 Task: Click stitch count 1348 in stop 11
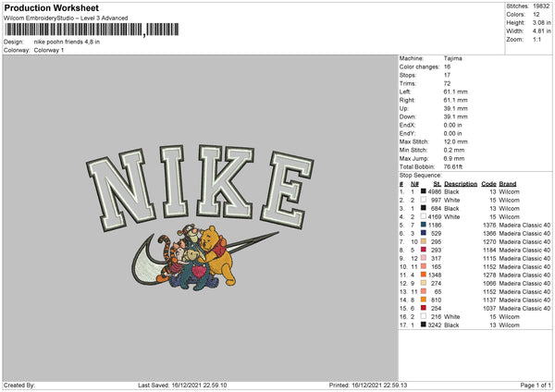click(x=435, y=275)
